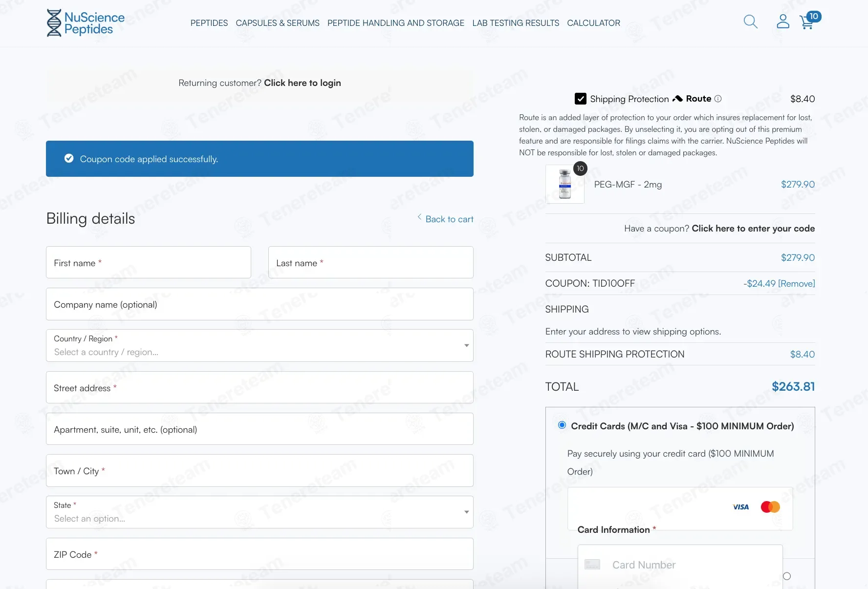
Task: Focus the ZIP Code field
Action: pyautogui.click(x=260, y=554)
